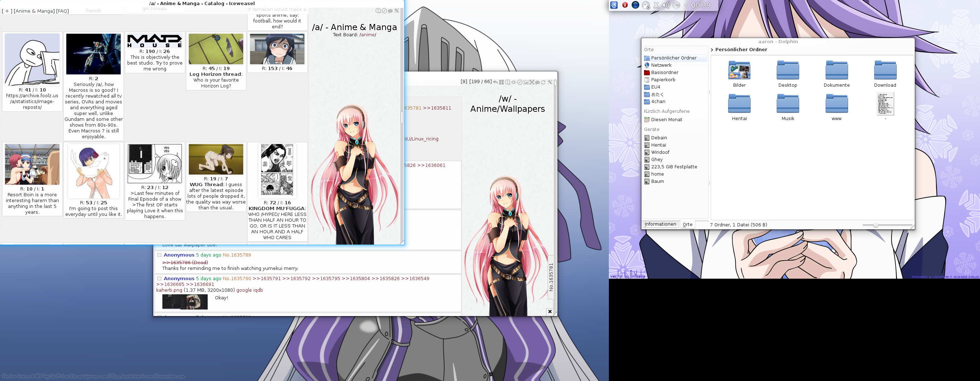Open the [Anime & Manga] board link
This screenshot has height=381, width=980.
click(34, 11)
